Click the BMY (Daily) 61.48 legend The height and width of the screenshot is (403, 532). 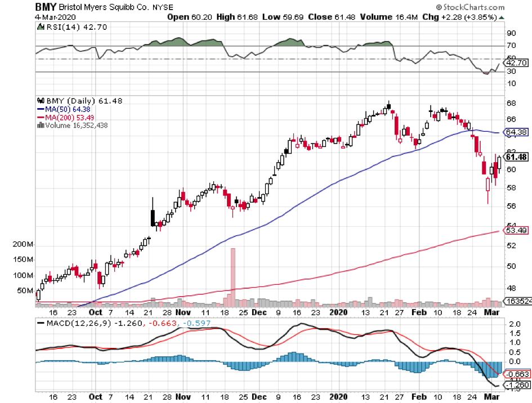pyautogui.click(x=84, y=101)
